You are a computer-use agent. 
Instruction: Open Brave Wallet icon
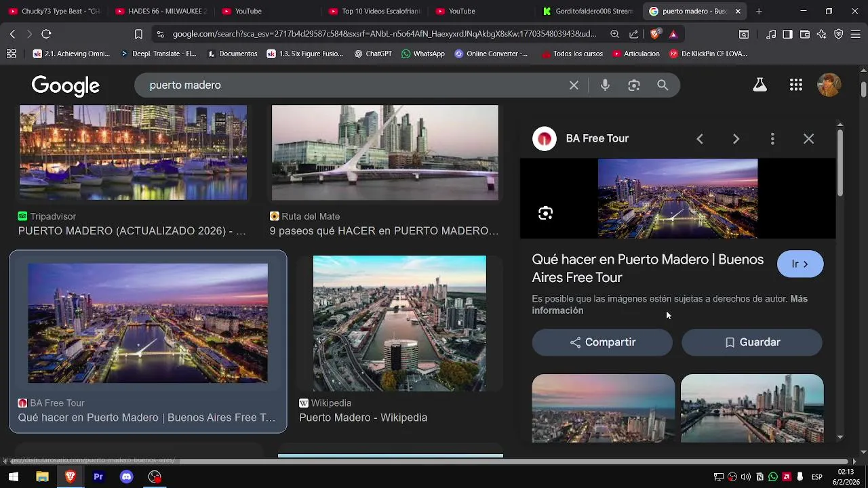point(805,34)
